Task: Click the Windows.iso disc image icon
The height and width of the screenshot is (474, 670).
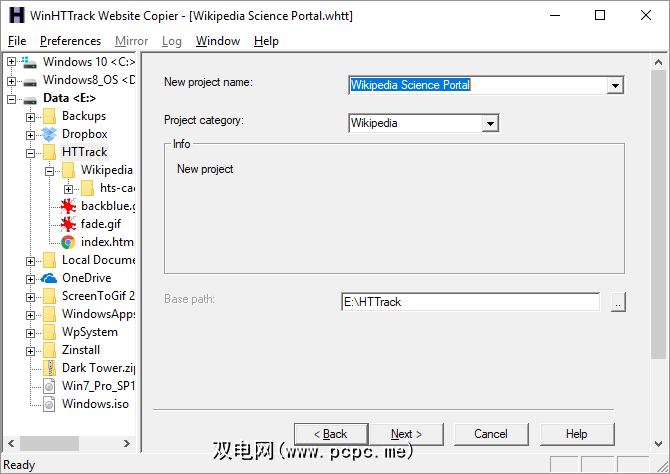Action: (x=50, y=404)
